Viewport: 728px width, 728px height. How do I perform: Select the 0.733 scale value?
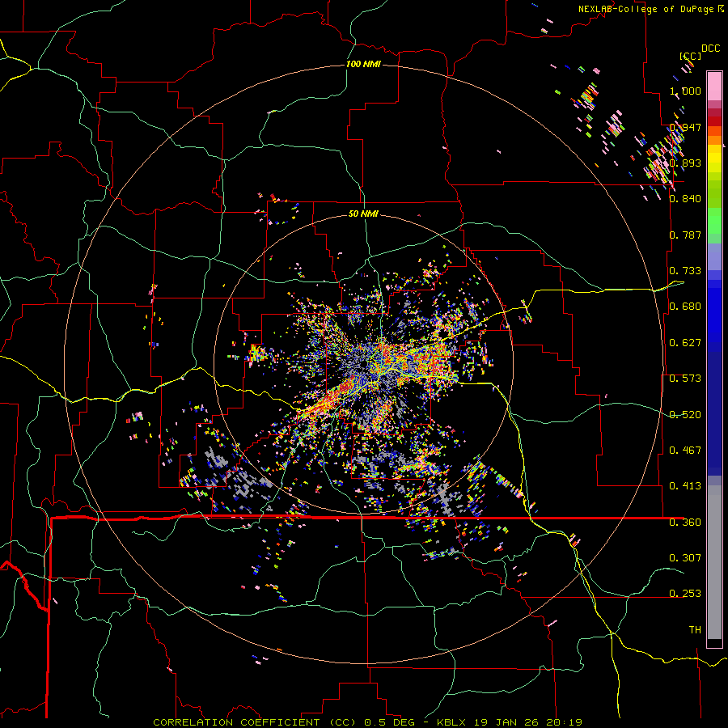coord(685,270)
